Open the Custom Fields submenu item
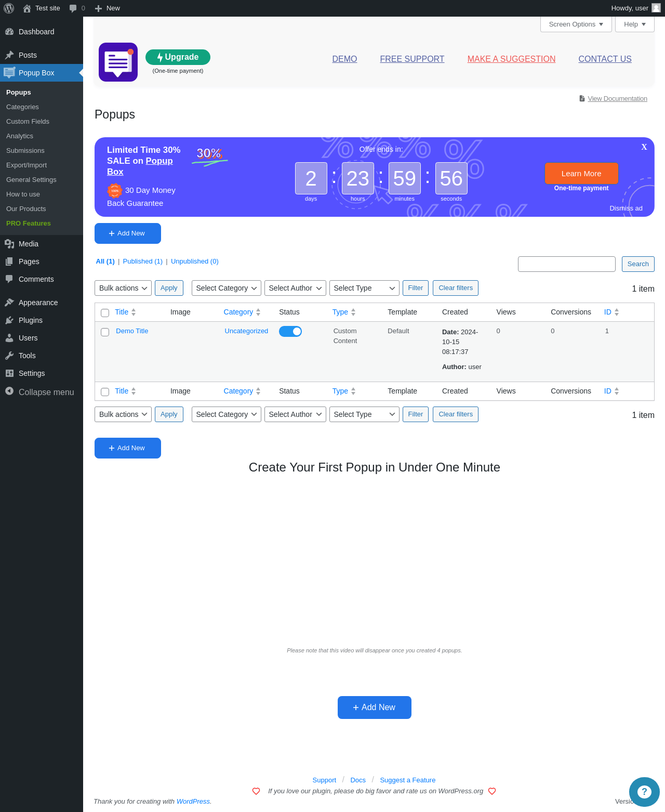This screenshot has height=812, width=665. click(28, 122)
